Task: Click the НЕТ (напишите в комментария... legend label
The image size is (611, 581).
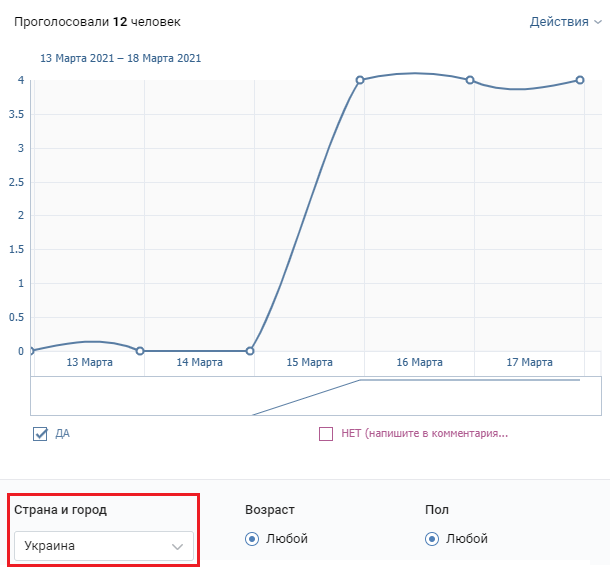Action: point(425,434)
